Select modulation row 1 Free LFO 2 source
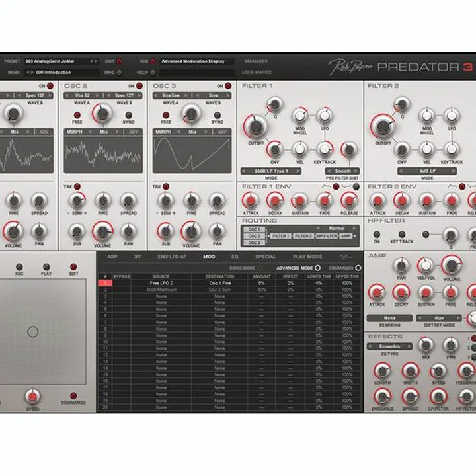This screenshot has height=476, width=476. [161, 283]
